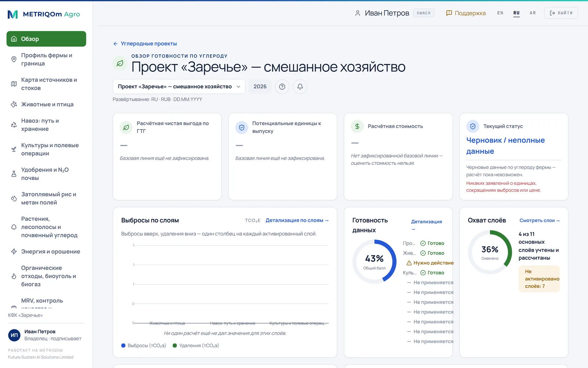Click the help question-mark icon

282,86
